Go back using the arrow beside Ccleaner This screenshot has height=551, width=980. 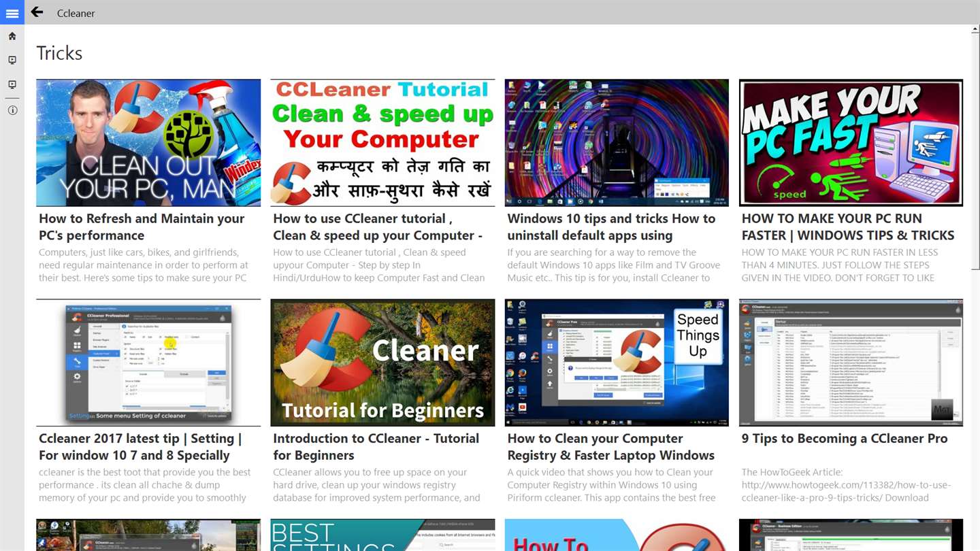(x=37, y=12)
